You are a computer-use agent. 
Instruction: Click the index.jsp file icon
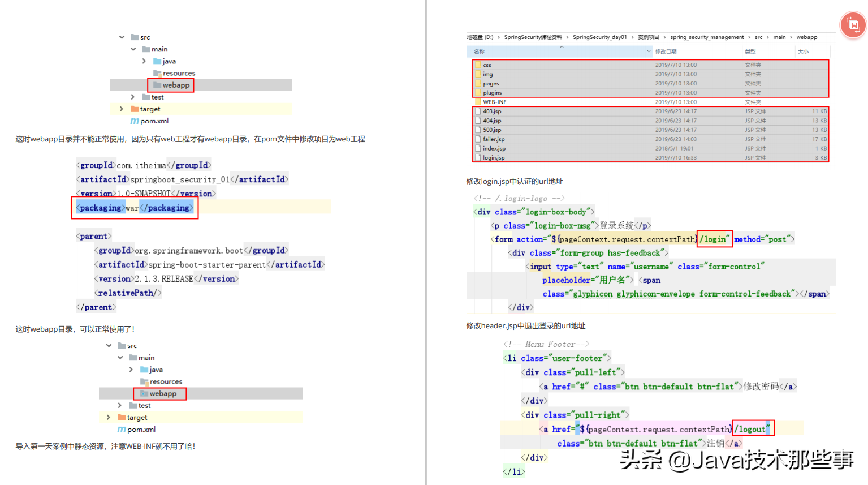pos(478,148)
